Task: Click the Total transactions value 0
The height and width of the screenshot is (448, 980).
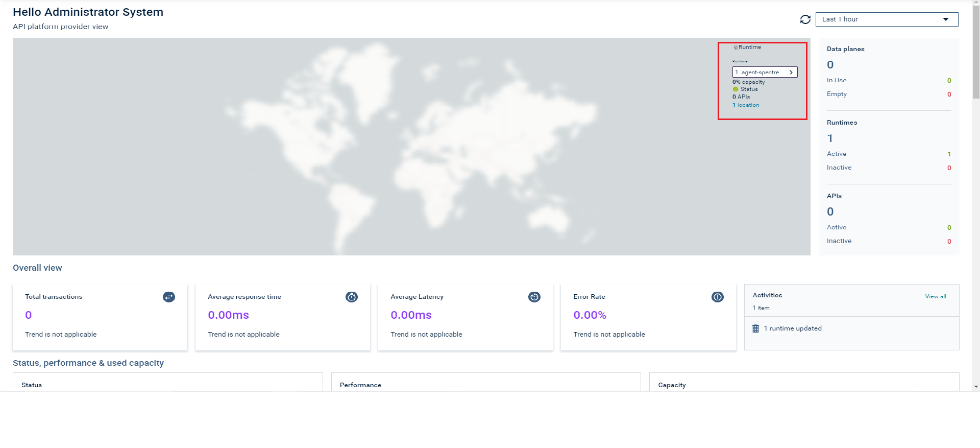Action: (x=29, y=315)
